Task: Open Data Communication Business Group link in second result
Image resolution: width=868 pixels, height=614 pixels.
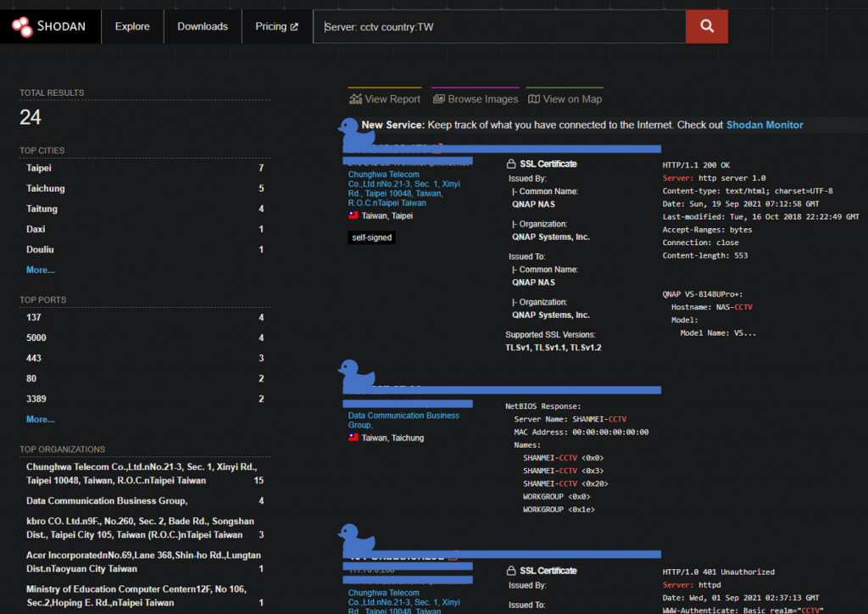Action: pos(403,421)
